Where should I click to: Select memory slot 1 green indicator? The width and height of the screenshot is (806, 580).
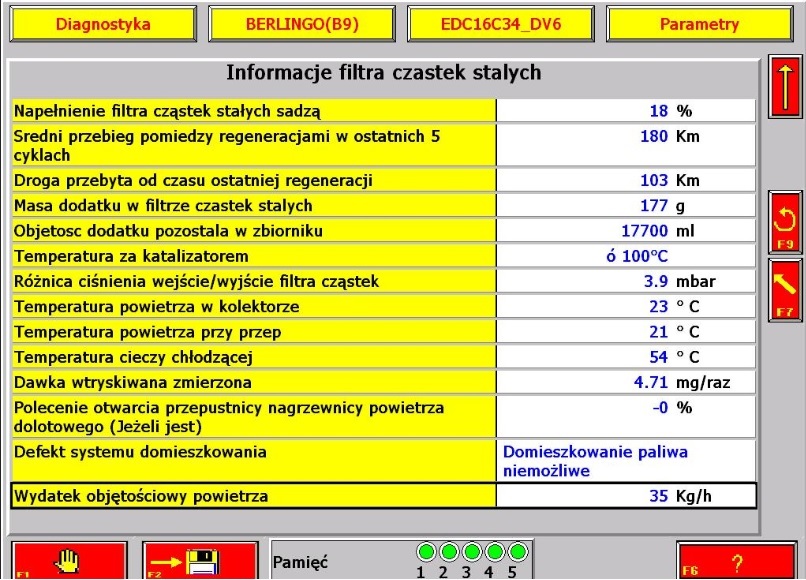click(x=426, y=553)
